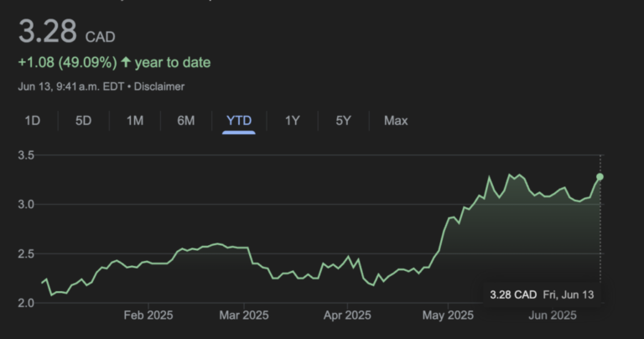
Task: Select the 1D time range tab
Action: [33, 120]
